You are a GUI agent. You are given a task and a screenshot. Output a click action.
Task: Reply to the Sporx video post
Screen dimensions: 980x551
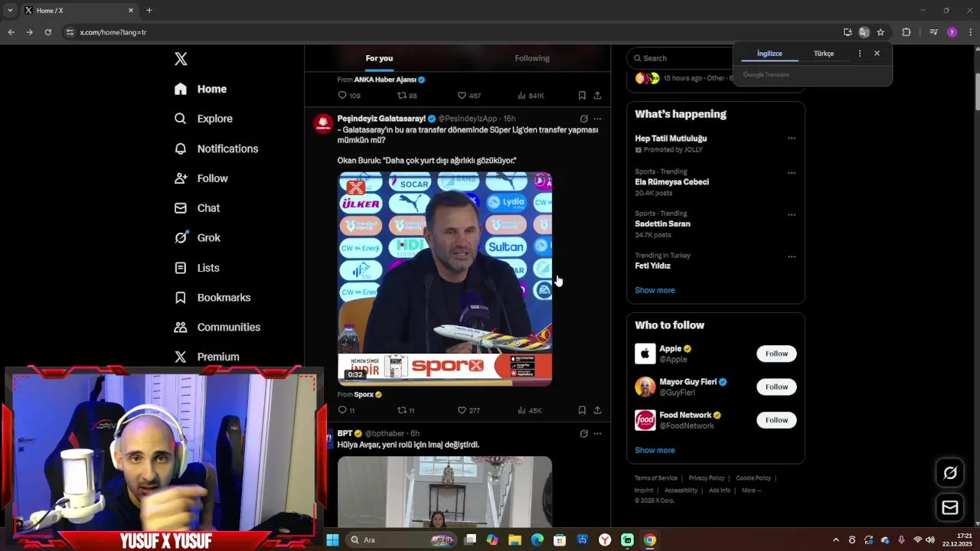click(346, 410)
